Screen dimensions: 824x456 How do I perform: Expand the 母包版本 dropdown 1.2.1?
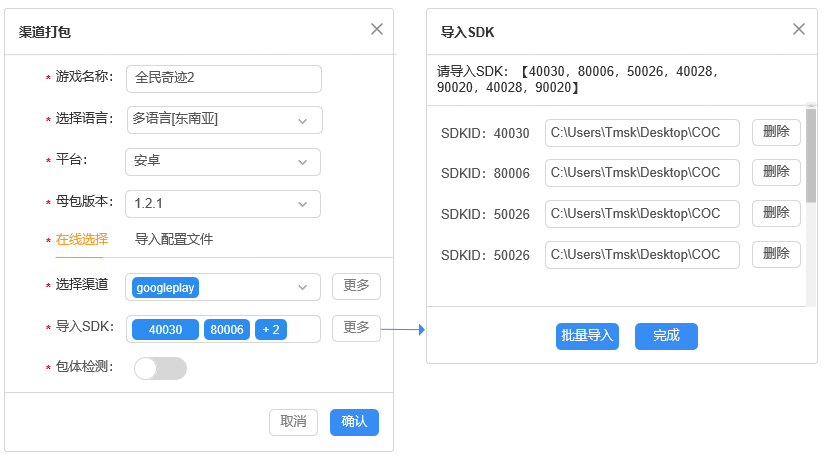click(302, 204)
